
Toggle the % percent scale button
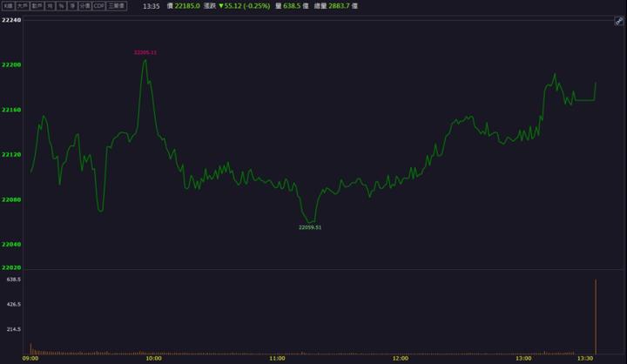[61, 6]
